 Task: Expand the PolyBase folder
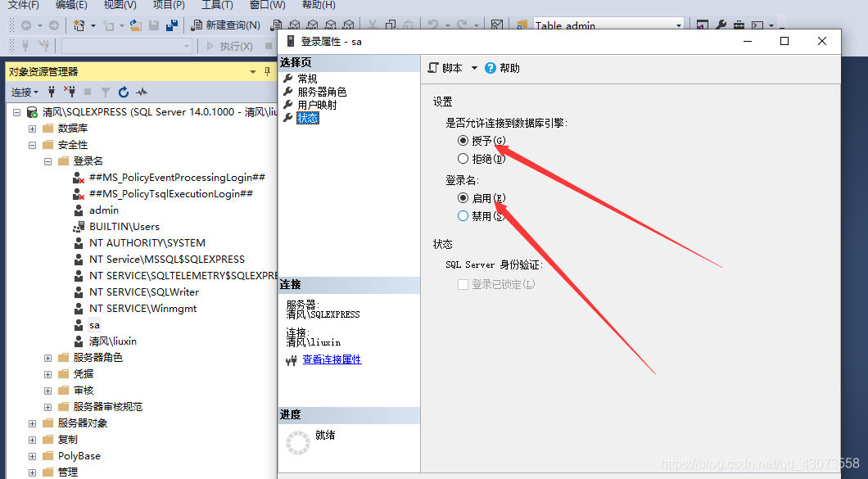(x=32, y=456)
